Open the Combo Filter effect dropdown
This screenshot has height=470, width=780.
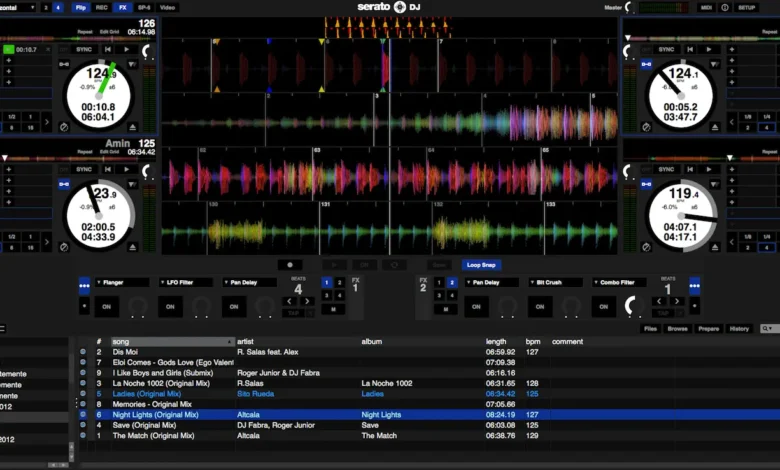(619, 282)
